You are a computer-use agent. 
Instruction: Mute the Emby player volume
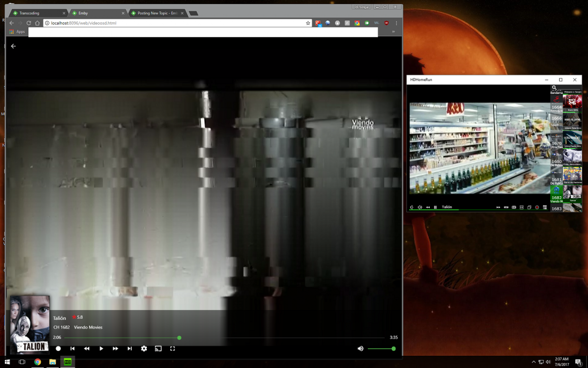click(361, 348)
